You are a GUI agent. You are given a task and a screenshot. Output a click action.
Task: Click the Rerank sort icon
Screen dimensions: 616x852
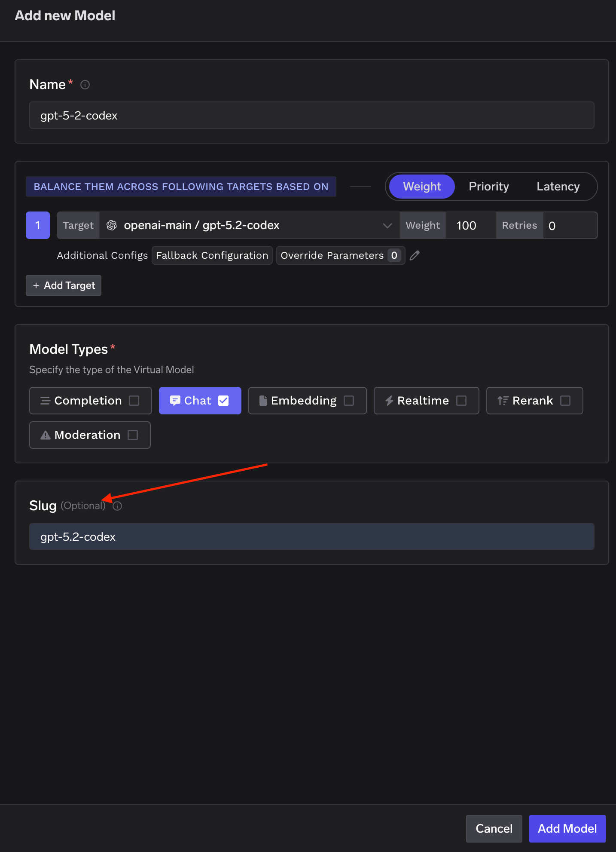click(x=503, y=401)
